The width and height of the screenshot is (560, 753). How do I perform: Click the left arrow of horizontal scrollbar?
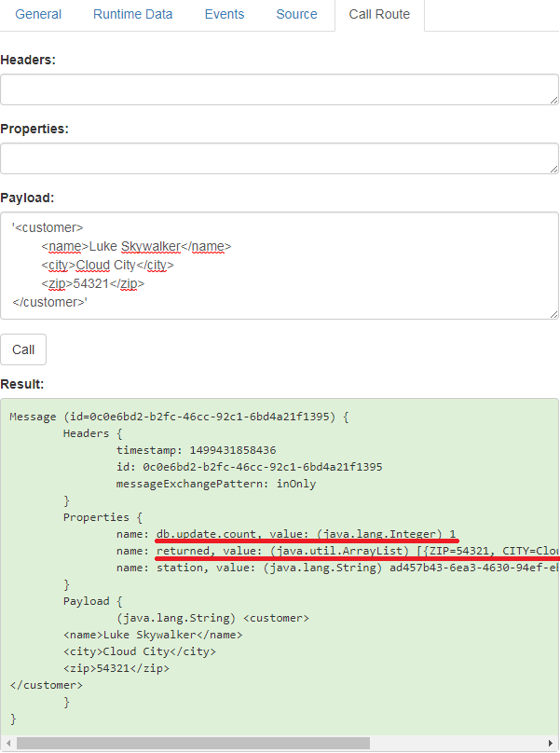click(7, 743)
